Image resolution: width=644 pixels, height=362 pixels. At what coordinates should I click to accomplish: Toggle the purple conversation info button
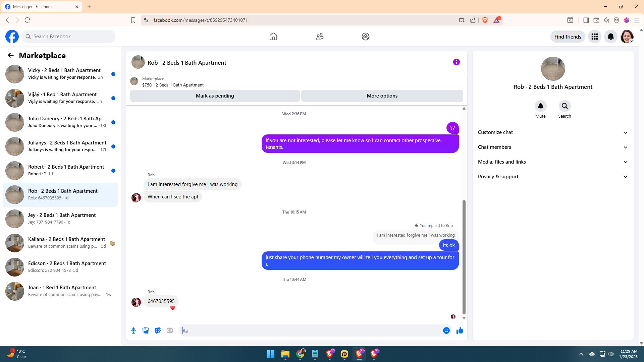456,62
